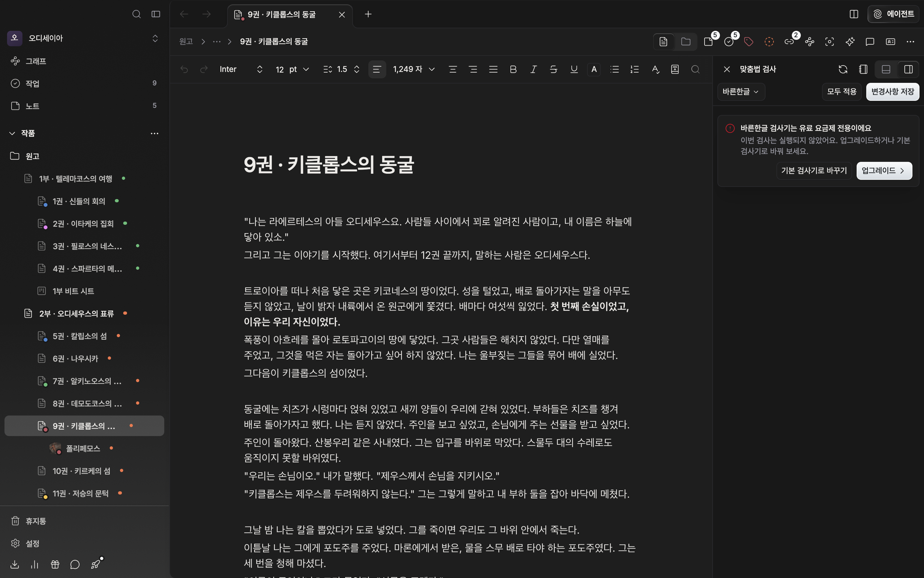Image resolution: width=924 pixels, height=578 pixels.
Task: Open the tasks checkmark icon with badge 5
Action: [x=729, y=41]
